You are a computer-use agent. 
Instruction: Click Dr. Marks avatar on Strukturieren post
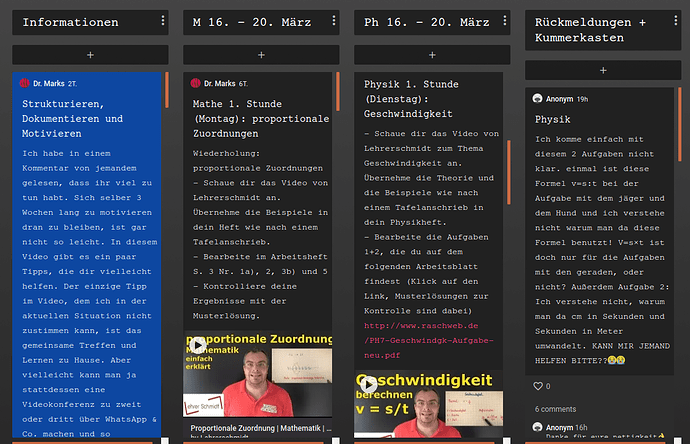tap(25, 83)
